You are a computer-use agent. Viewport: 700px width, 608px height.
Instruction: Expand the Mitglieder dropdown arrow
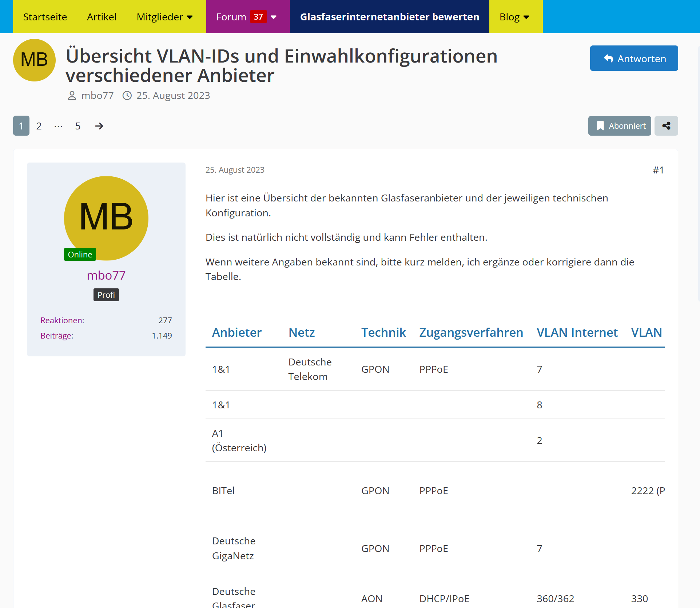click(x=190, y=17)
